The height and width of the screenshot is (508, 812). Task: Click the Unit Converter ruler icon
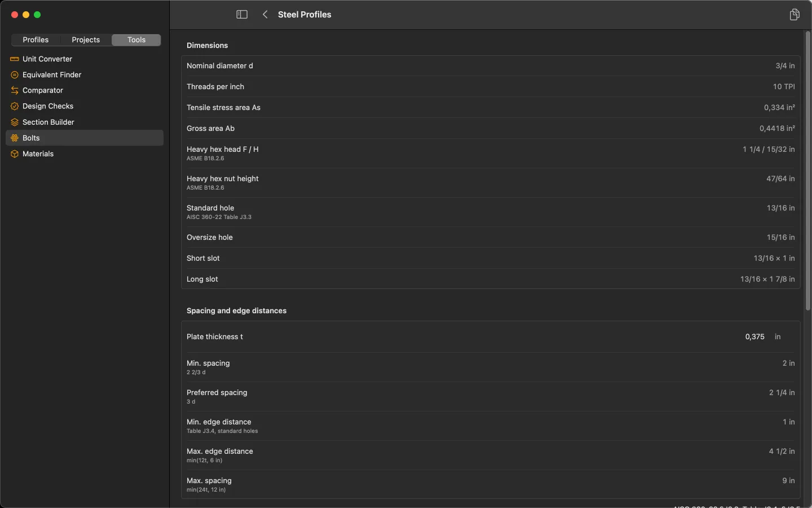[15, 59]
